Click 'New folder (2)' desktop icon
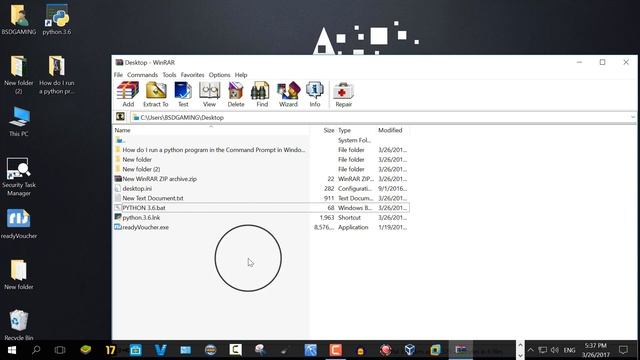640x360 pixels. pos(18,74)
